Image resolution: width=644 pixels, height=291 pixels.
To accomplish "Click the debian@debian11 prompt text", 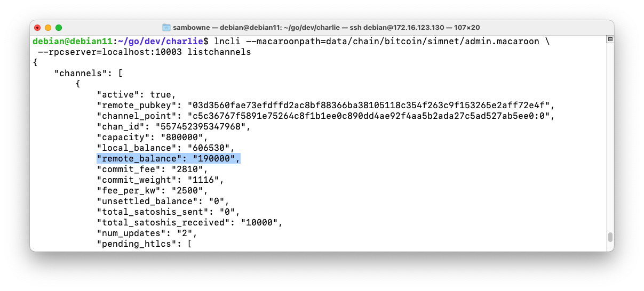I will 72,42.
